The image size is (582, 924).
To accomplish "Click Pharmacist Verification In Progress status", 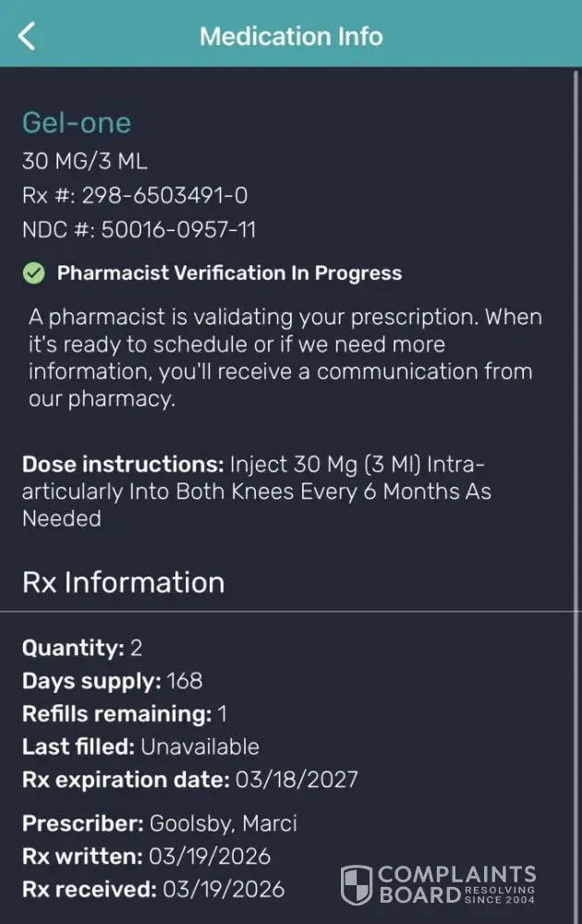I will click(x=229, y=273).
